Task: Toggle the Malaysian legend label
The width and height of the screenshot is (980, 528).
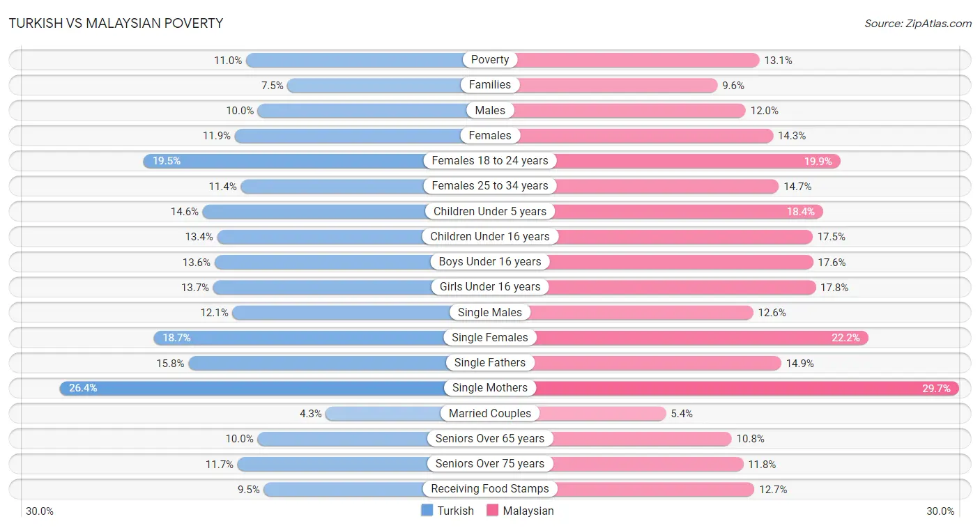Action: pos(528,511)
